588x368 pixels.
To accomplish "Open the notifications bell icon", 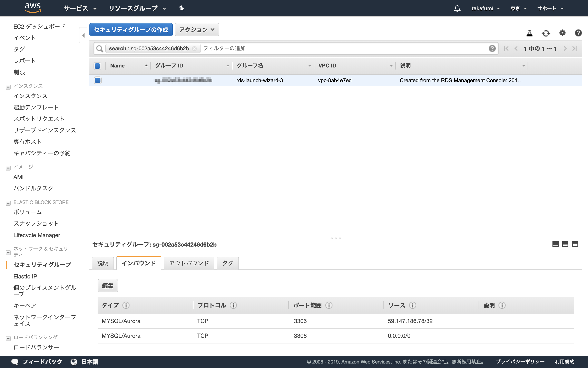I will coord(457,8).
